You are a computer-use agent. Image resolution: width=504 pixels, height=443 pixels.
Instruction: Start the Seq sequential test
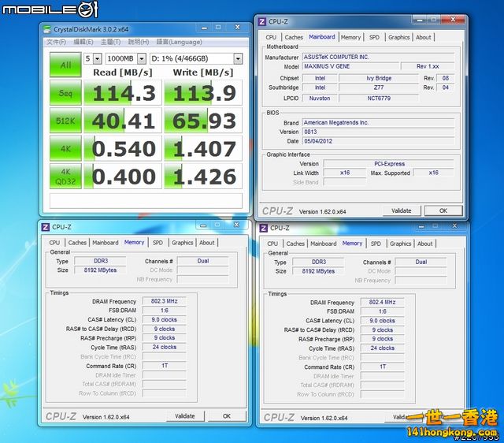(x=66, y=92)
